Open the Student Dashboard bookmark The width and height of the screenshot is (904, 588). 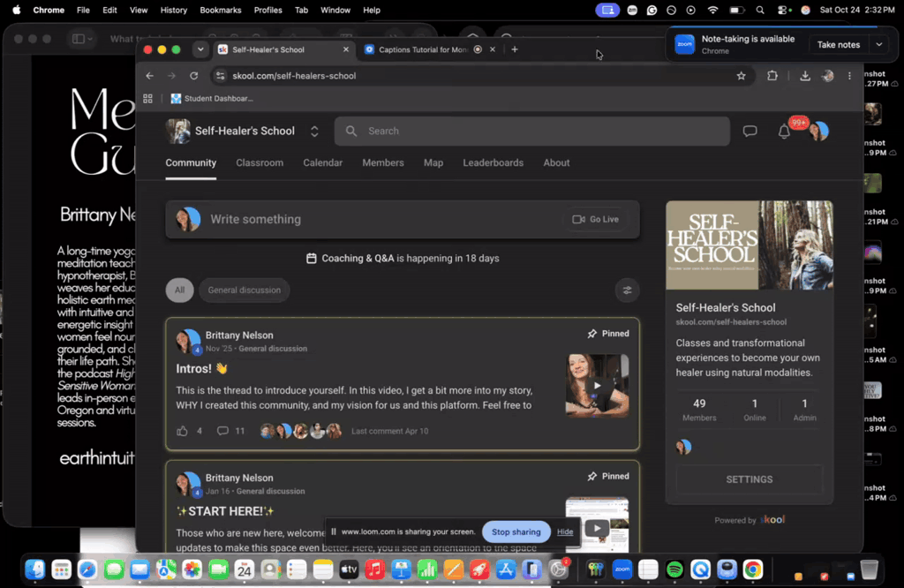(x=212, y=99)
